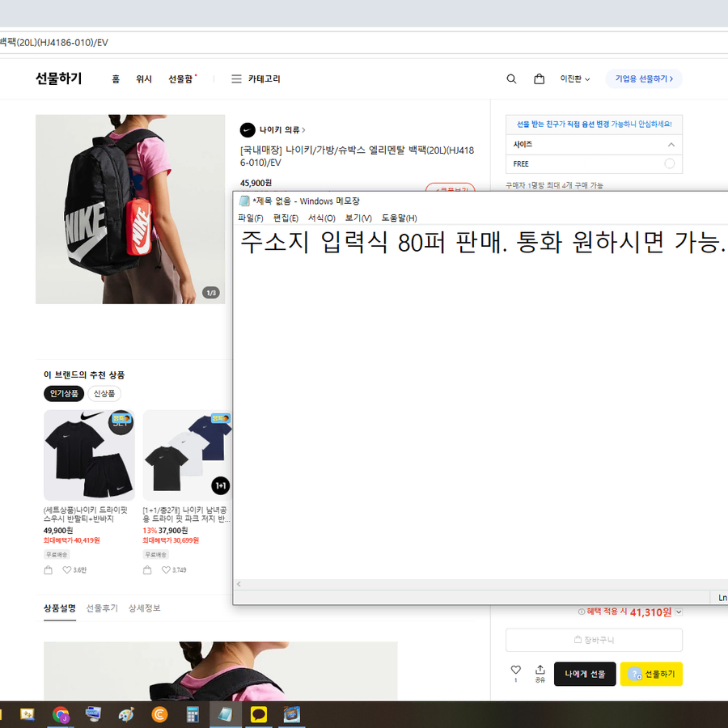Open Notepad 서식(O) menu

click(322, 218)
